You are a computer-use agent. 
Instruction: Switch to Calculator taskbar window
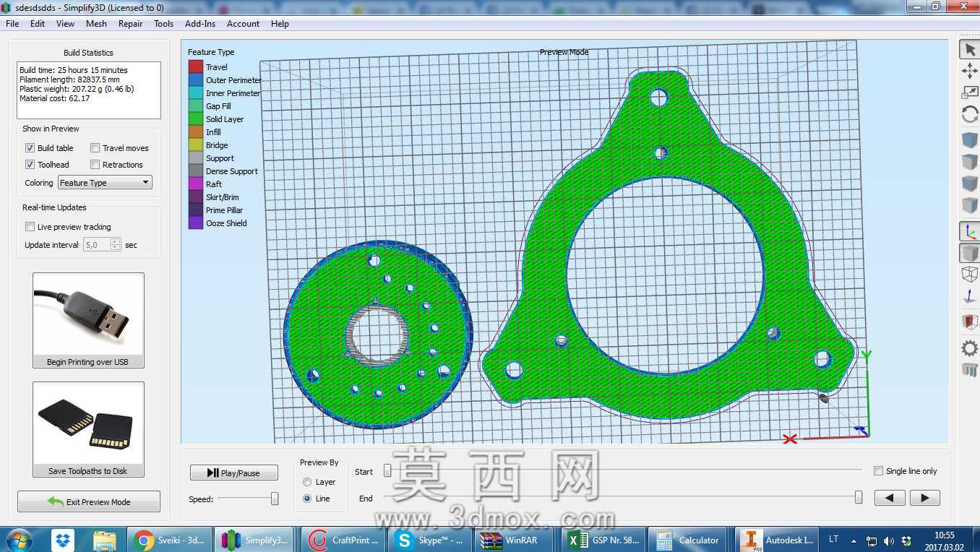(x=690, y=540)
